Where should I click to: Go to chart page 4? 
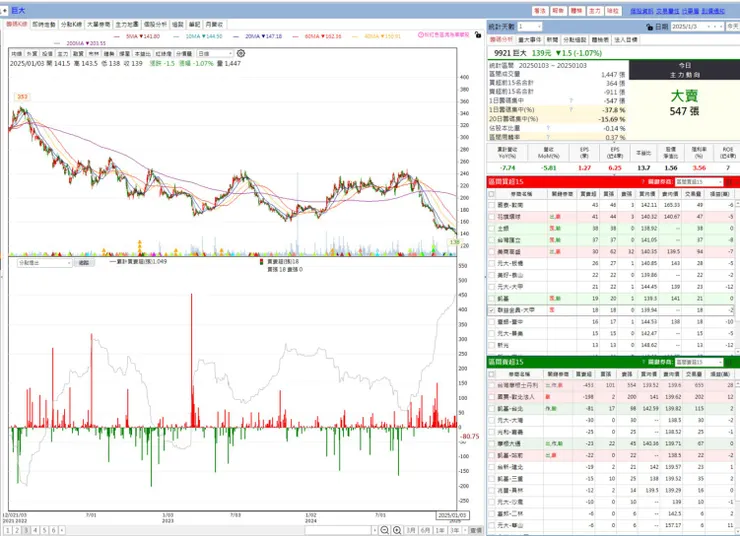pyautogui.click(x=35, y=530)
